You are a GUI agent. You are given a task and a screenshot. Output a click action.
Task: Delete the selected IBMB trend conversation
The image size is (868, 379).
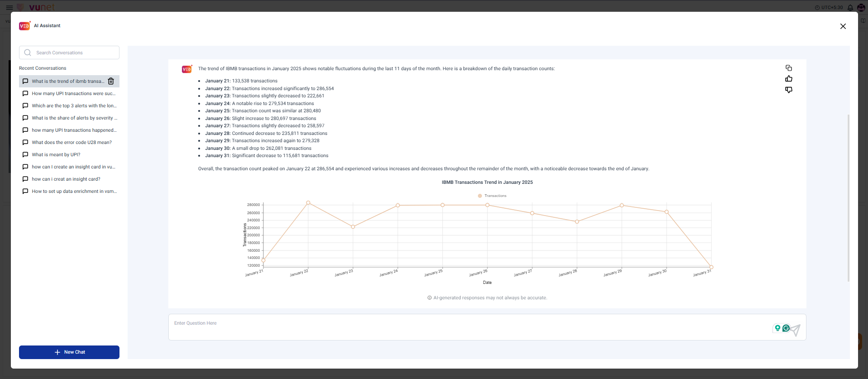(x=111, y=81)
